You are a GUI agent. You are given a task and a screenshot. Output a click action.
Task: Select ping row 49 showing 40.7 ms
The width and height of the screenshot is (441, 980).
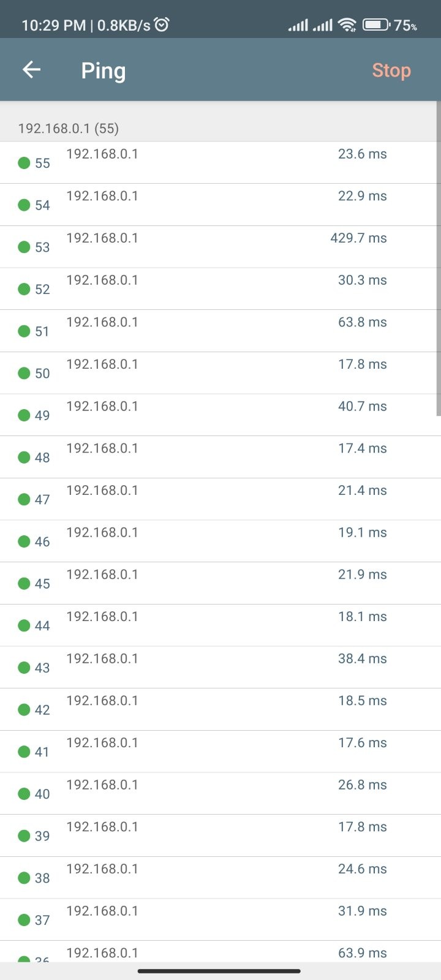221,415
